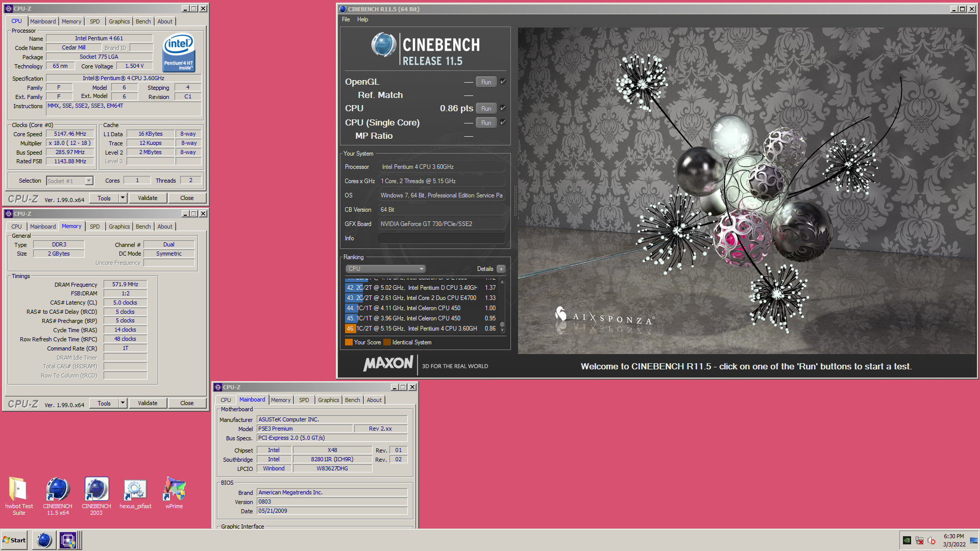The height and width of the screenshot is (551, 980).
Task: Select ranking row 44 Celeron 450 4.11 GHz
Action: (422, 308)
